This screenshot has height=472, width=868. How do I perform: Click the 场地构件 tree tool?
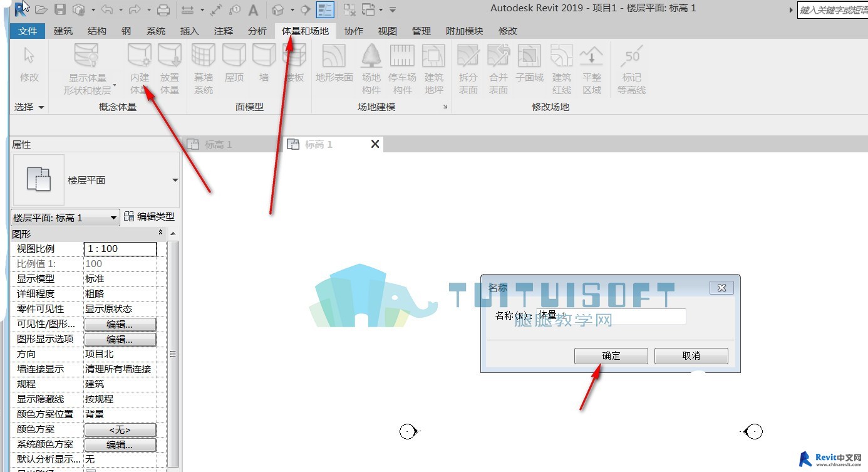371,69
